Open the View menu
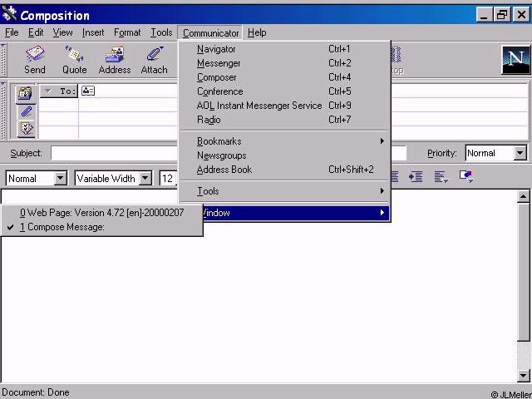This screenshot has height=399, width=532. (62, 32)
